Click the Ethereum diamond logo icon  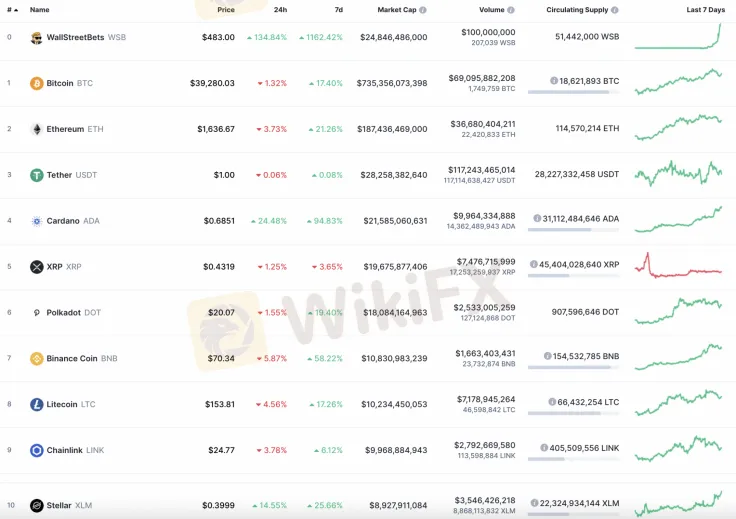[37, 129]
